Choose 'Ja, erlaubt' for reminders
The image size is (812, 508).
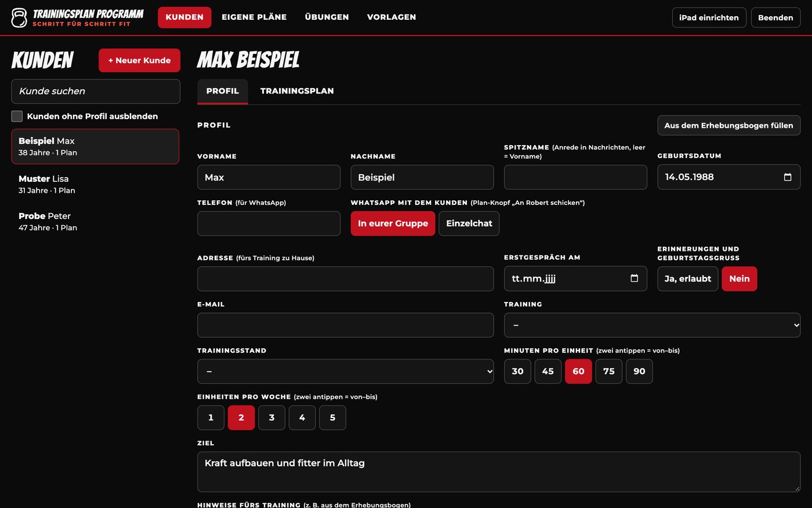click(x=688, y=279)
